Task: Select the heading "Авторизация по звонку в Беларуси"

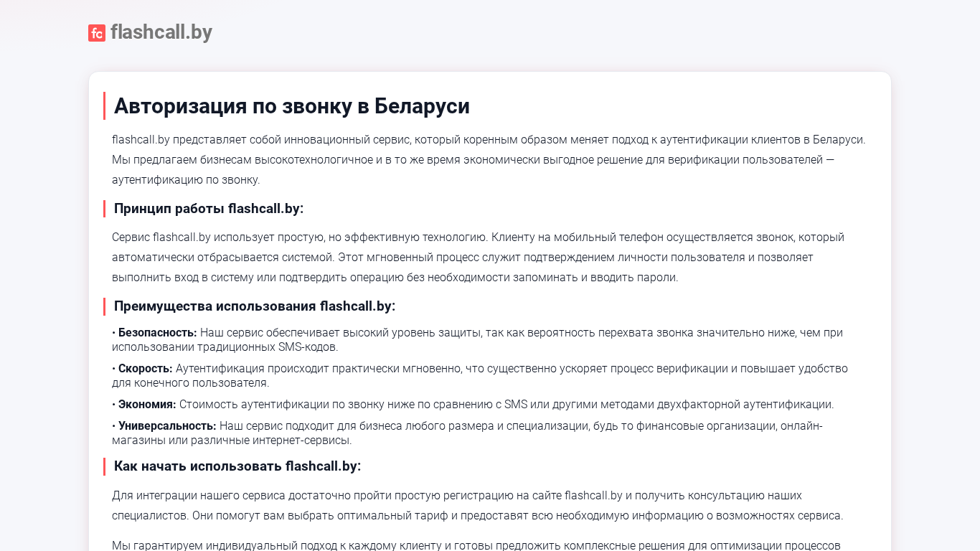Action: coord(292,106)
